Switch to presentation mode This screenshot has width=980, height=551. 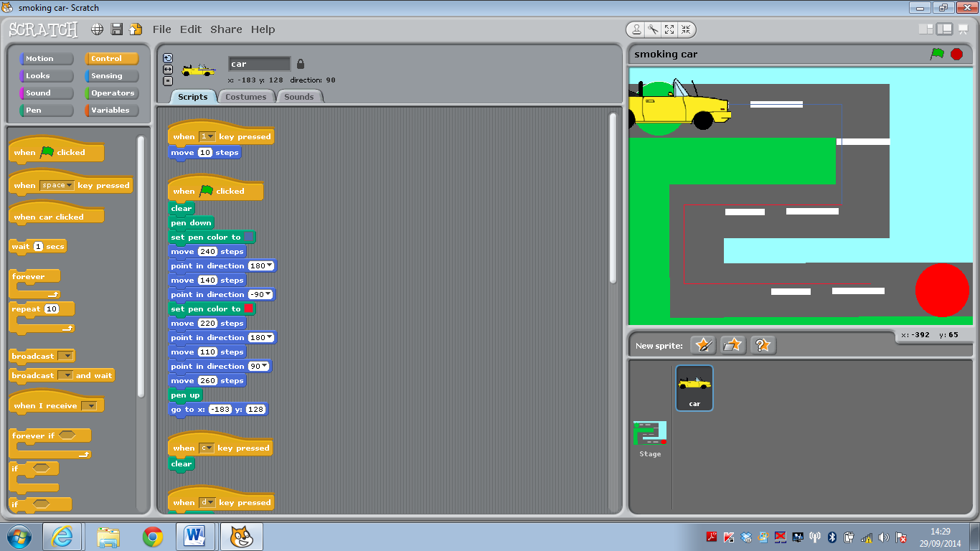click(x=963, y=29)
